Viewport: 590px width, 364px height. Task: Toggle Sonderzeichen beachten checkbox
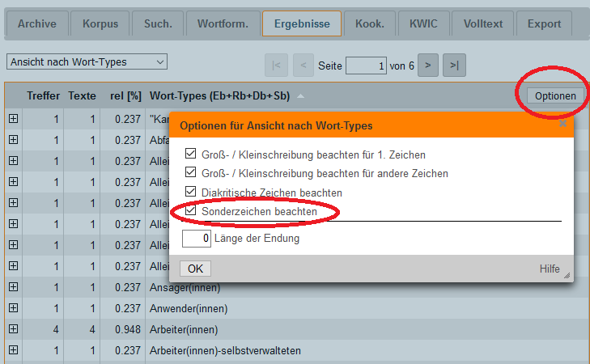click(x=190, y=210)
